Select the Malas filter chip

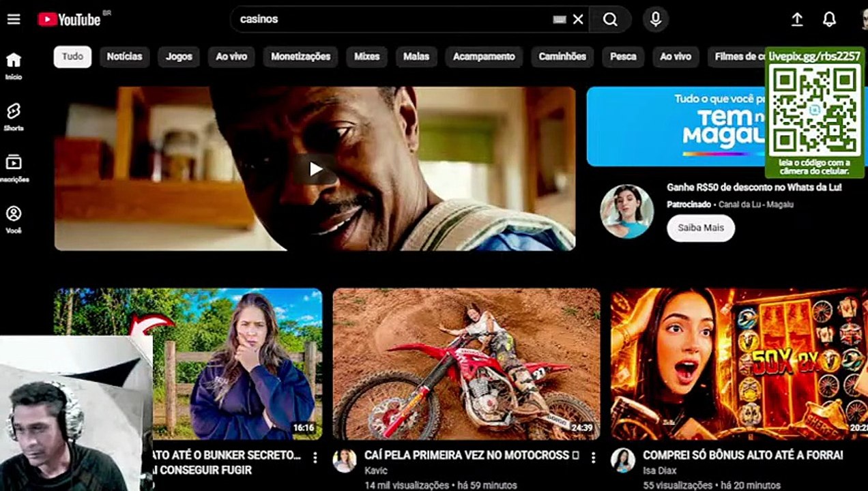coord(416,57)
